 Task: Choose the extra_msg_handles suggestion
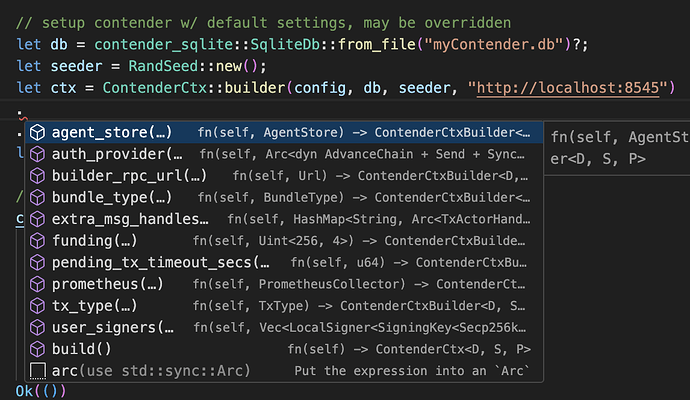pos(130,219)
